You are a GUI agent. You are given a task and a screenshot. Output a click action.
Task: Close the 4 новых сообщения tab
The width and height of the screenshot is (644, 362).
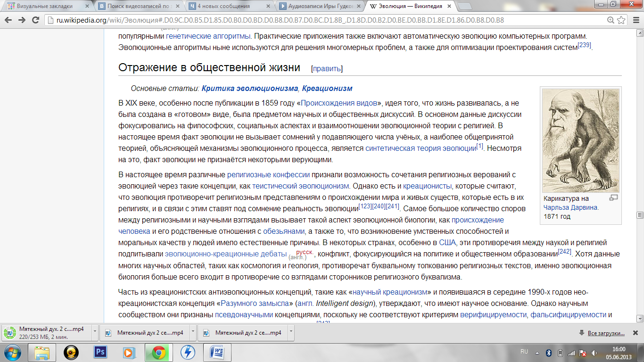(x=268, y=6)
